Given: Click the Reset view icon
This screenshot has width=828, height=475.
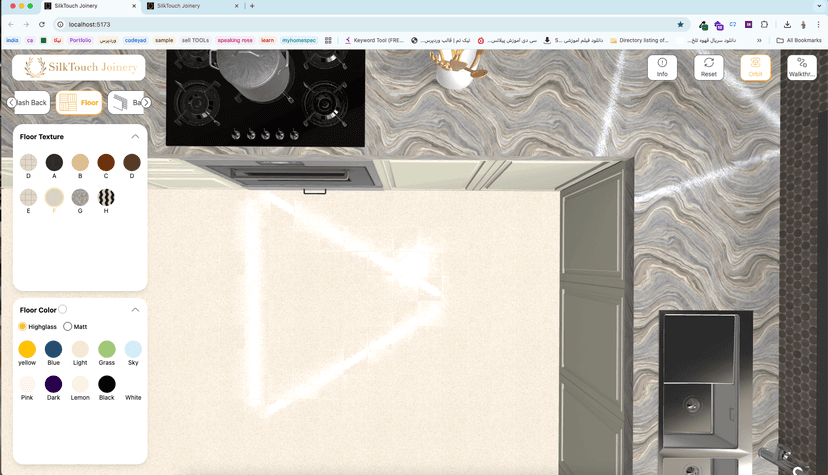Looking at the screenshot, I should [708, 67].
